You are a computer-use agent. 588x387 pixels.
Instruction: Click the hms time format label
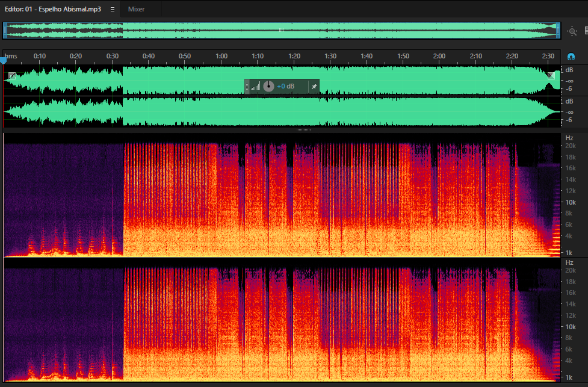pos(11,56)
